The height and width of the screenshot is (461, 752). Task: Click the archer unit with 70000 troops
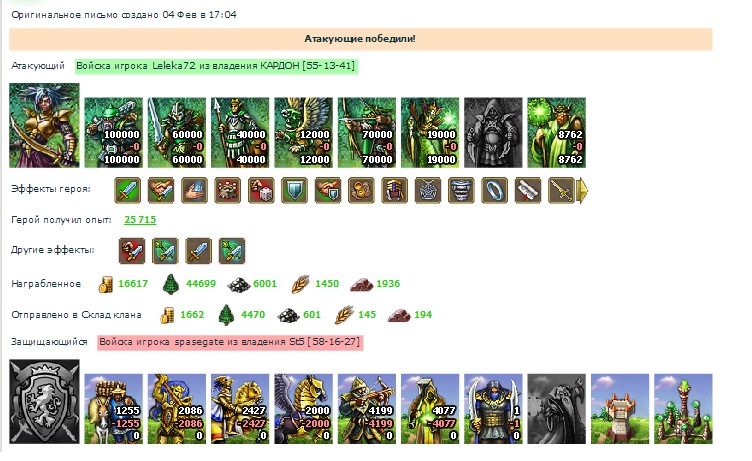[x=367, y=133]
